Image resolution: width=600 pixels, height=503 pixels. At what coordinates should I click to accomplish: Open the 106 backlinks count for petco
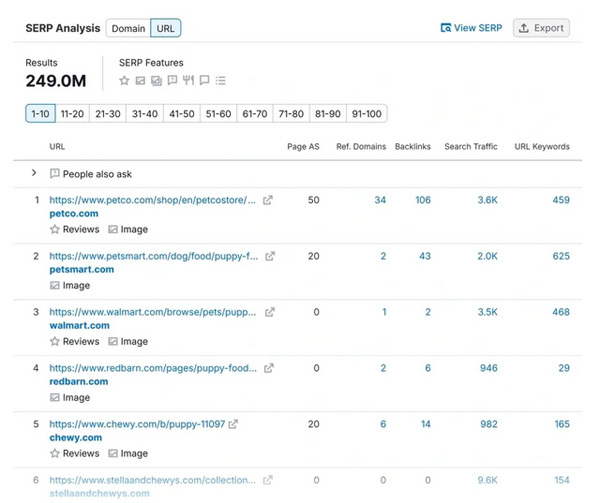click(x=422, y=200)
